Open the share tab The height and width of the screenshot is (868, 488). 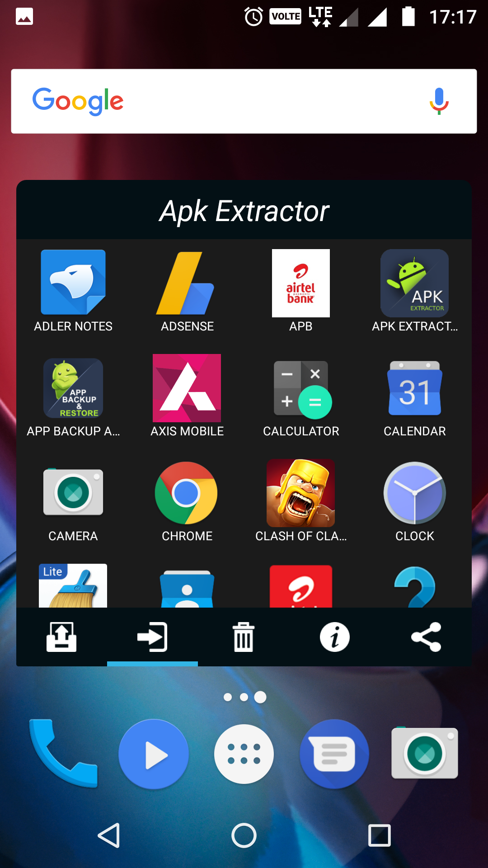coord(426,637)
